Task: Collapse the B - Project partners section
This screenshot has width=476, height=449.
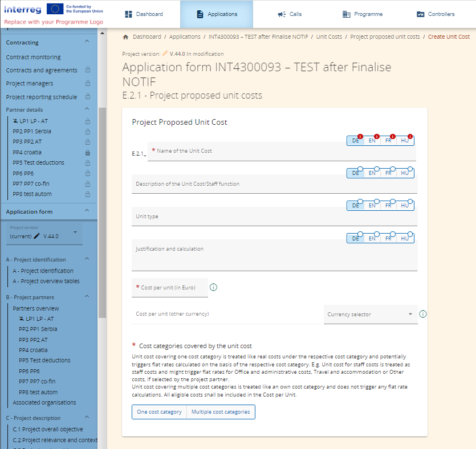Action: click(87, 297)
